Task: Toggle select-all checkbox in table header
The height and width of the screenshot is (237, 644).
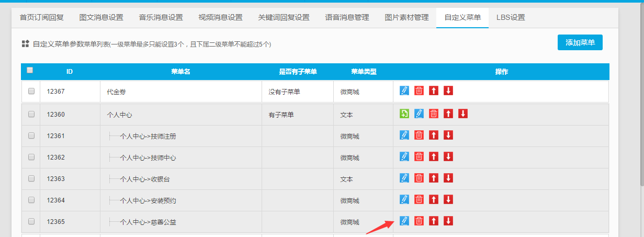Action: pos(30,70)
